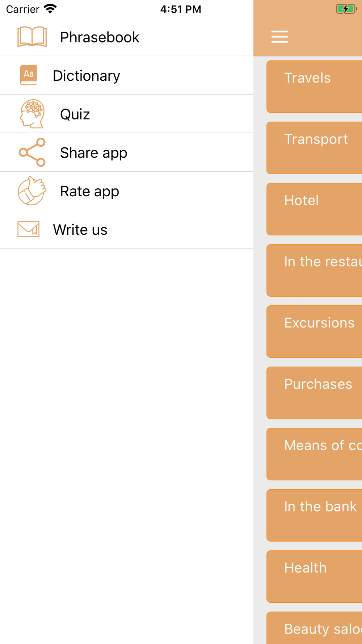Viewport: 362px width, 644px height.
Task: Select the Transport category card
Action: click(x=314, y=148)
